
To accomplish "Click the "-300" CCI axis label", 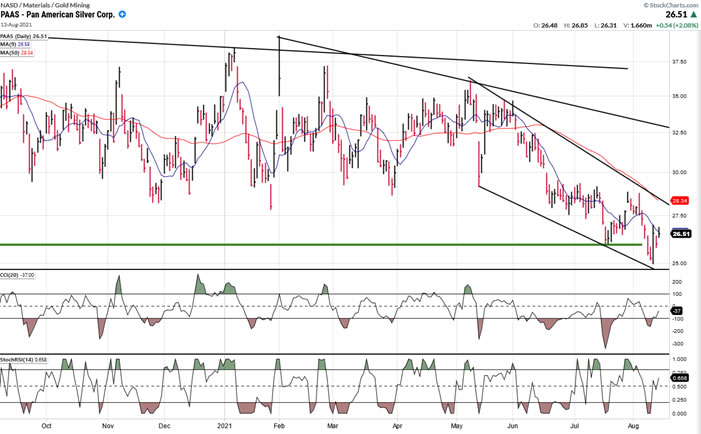I will pos(677,344).
